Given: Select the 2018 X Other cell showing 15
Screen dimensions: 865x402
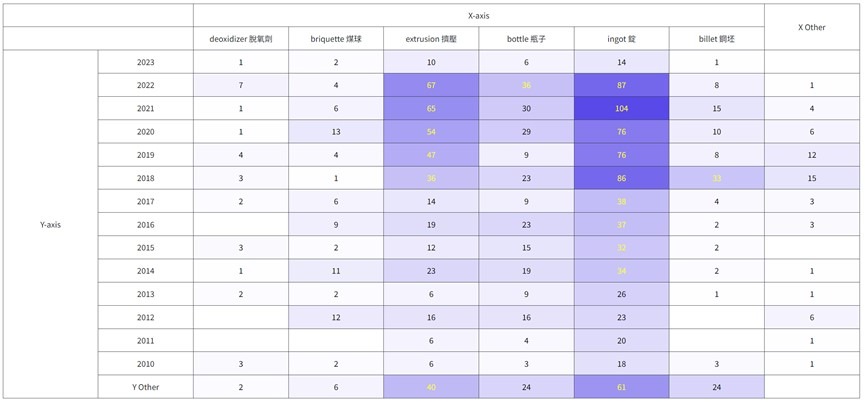Looking at the screenshot, I should pos(811,178).
